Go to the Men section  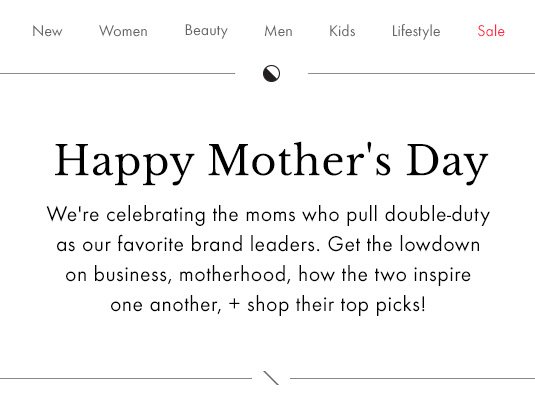pyautogui.click(x=278, y=31)
